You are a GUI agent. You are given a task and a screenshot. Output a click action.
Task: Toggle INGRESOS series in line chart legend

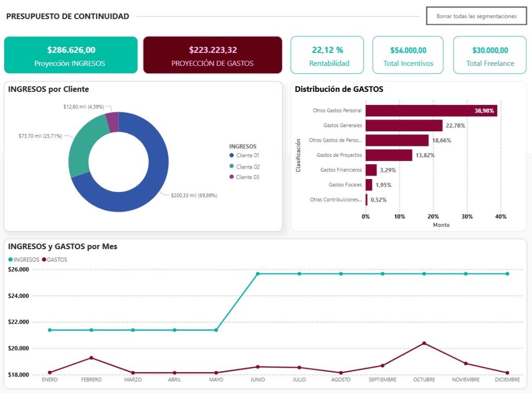pos(23,260)
